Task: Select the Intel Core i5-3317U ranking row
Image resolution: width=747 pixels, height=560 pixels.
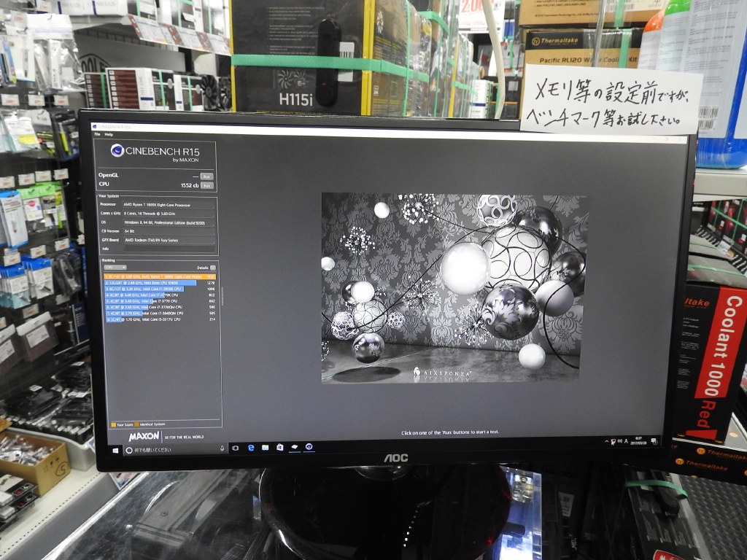Action: pyautogui.click(x=161, y=319)
